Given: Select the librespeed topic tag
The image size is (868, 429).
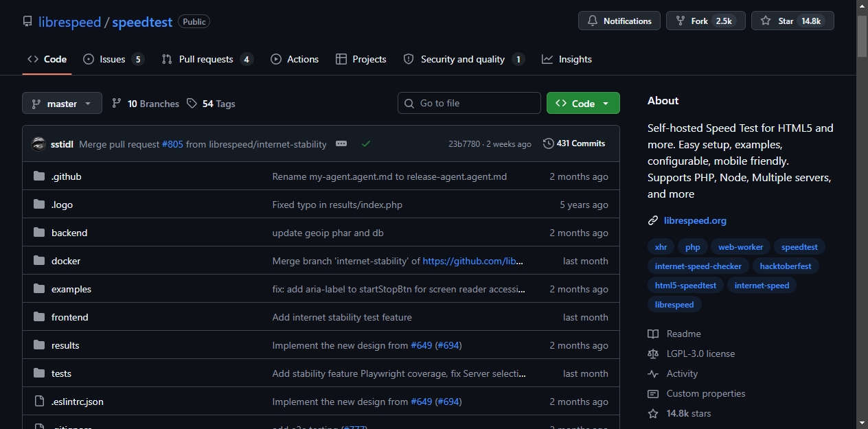Looking at the screenshot, I should click(674, 305).
